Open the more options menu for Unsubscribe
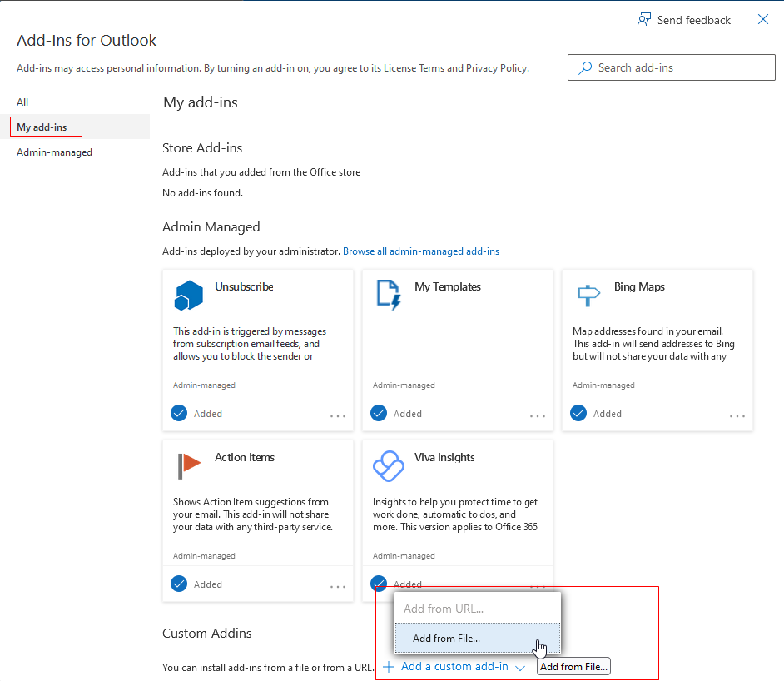The image size is (784, 681). pos(337,415)
